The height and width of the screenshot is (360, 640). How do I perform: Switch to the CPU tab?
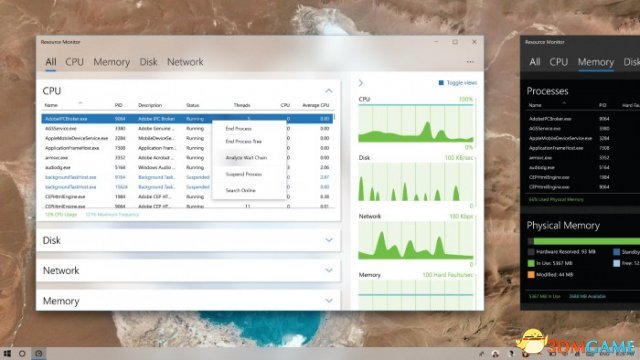coord(74,62)
